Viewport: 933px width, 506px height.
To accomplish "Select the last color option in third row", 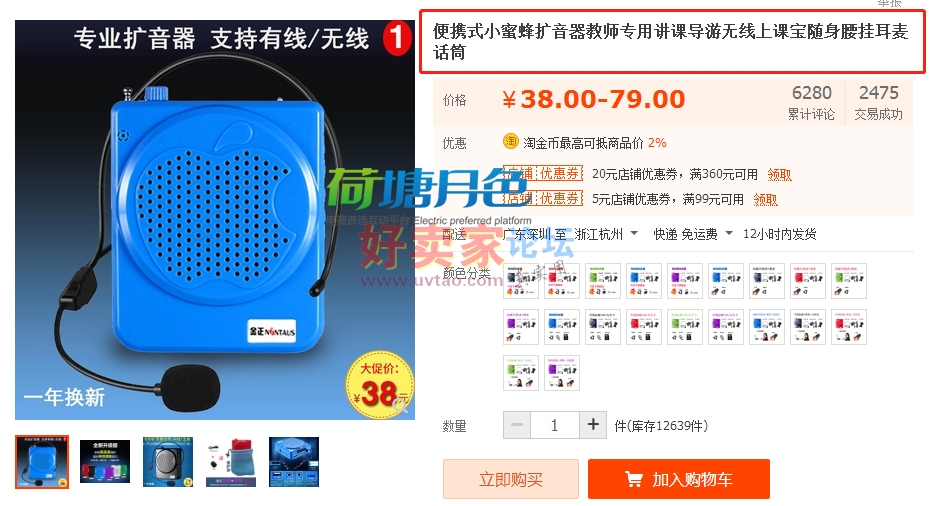I will coord(562,373).
